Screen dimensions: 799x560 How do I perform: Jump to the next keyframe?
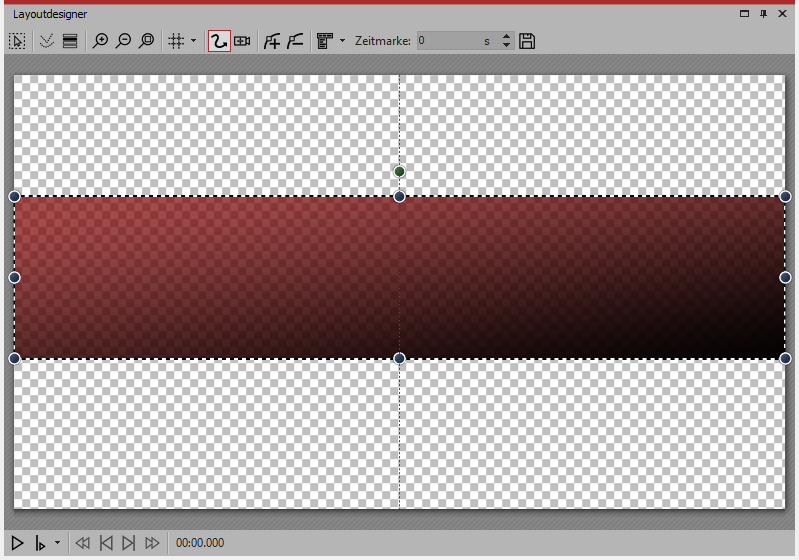[x=128, y=543]
